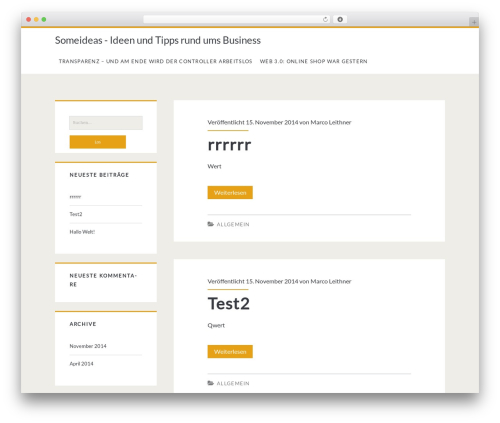Click the excerpt text Wert
500x423 pixels.
coord(214,166)
